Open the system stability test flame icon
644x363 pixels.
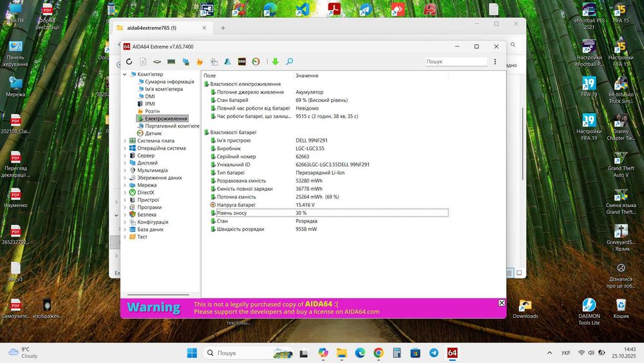point(200,62)
